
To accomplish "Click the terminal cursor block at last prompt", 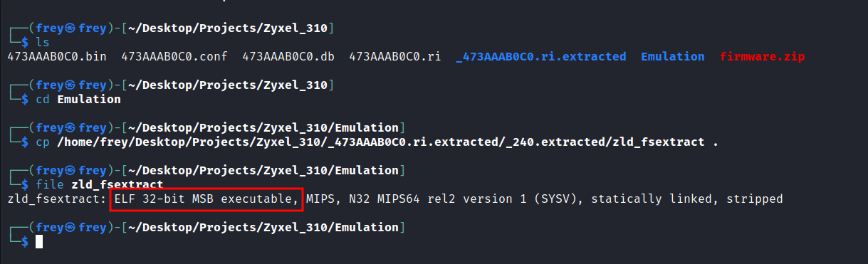I will (39, 242).
